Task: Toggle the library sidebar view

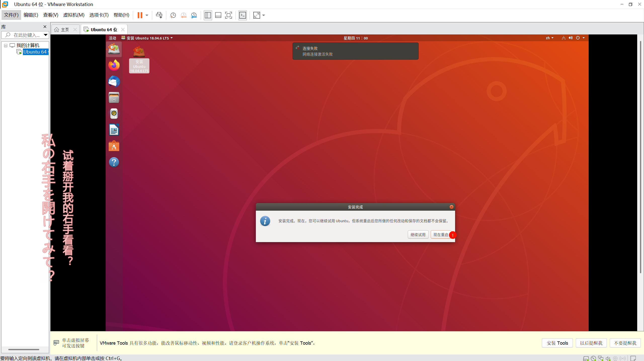Action: coord(208,15)
